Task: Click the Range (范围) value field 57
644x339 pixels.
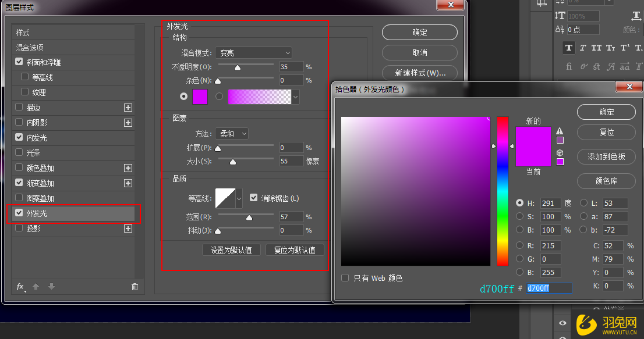Action: [291, 217]
